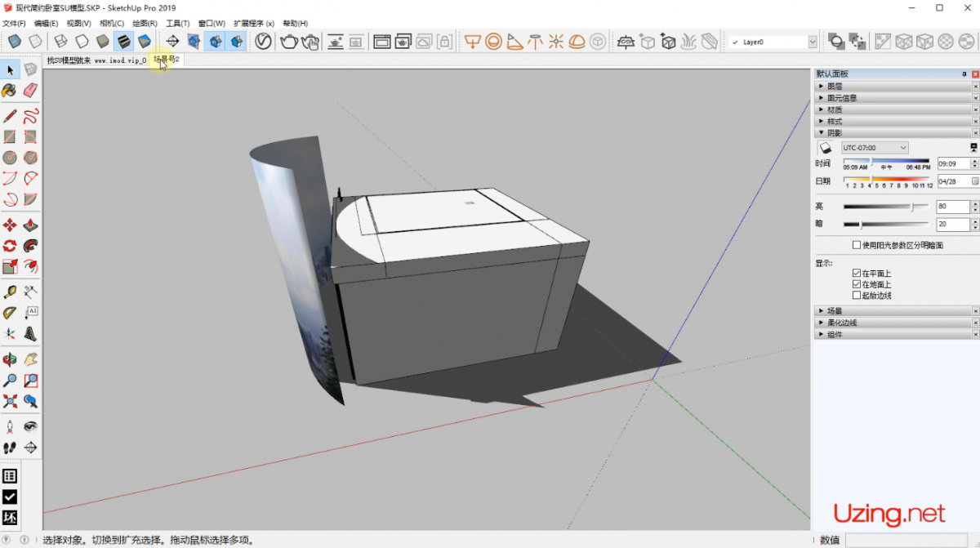Select the Zoom Extents tool
Screen dimensions: 980x548
coord(10,401)
